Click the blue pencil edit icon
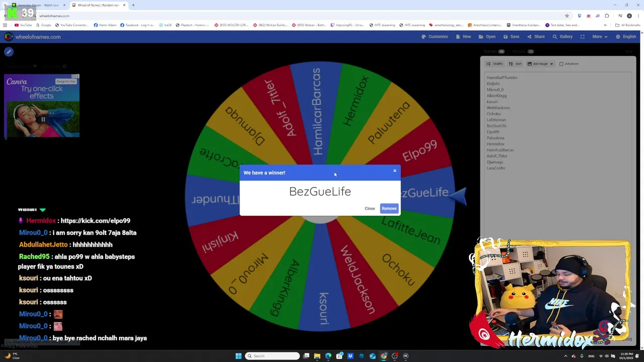644x362 pixels. (x=9, y=52)
